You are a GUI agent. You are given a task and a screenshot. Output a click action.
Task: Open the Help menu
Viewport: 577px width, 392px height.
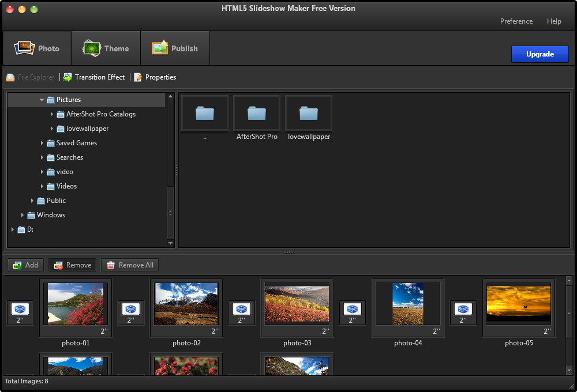(554, 21)
